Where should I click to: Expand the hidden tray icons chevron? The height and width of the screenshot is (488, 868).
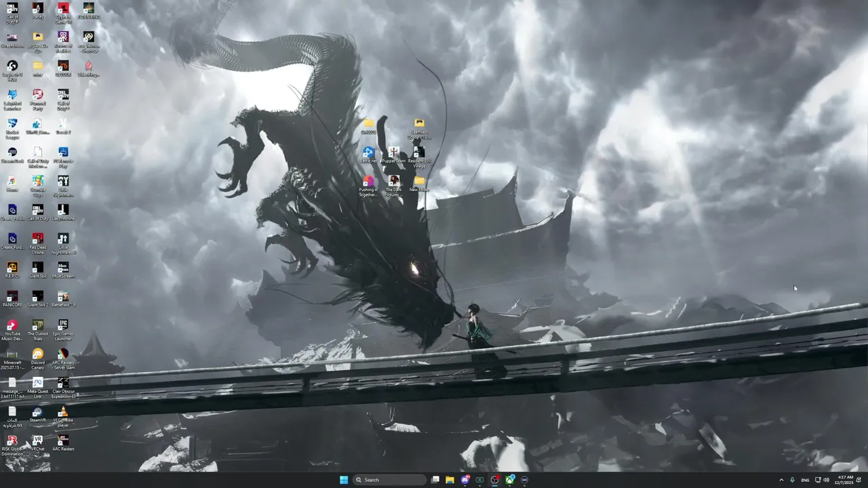click(x=781, y=480)
